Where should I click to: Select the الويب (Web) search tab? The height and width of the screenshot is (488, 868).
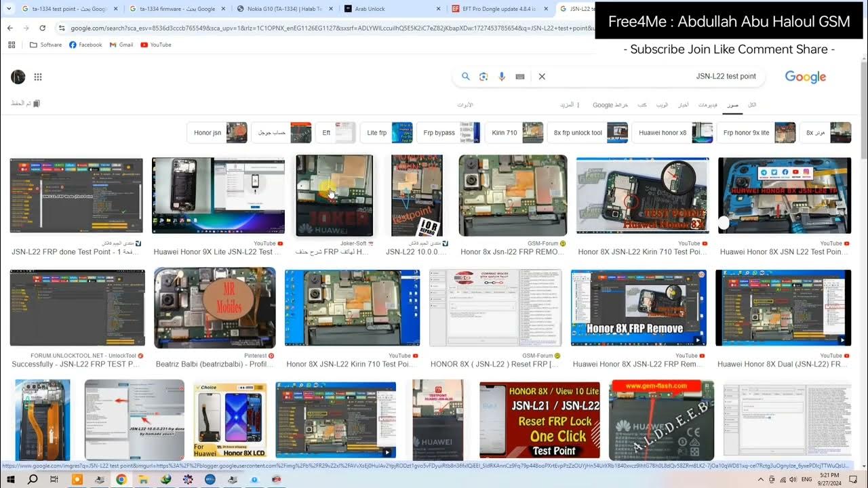click(x=662, y=105)
